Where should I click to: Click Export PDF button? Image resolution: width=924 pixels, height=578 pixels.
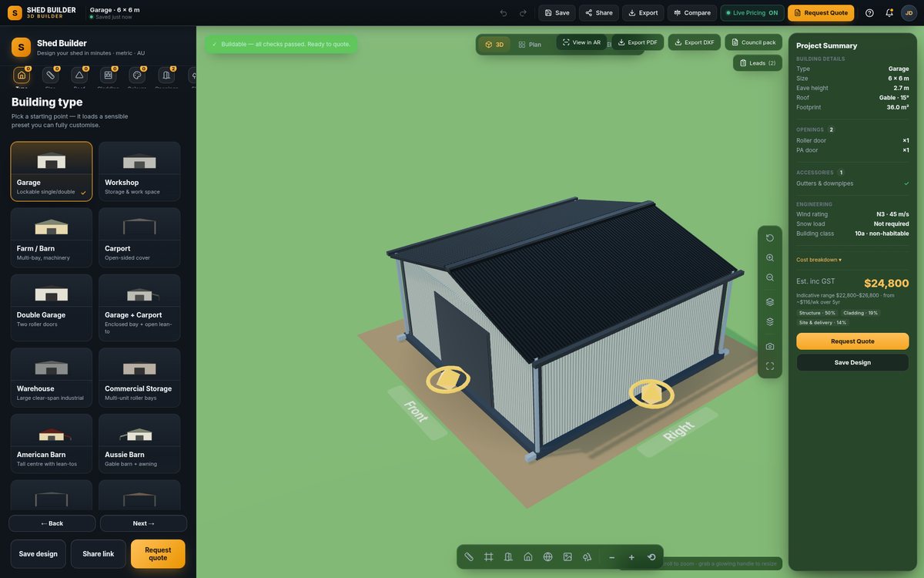click(638, 42)
